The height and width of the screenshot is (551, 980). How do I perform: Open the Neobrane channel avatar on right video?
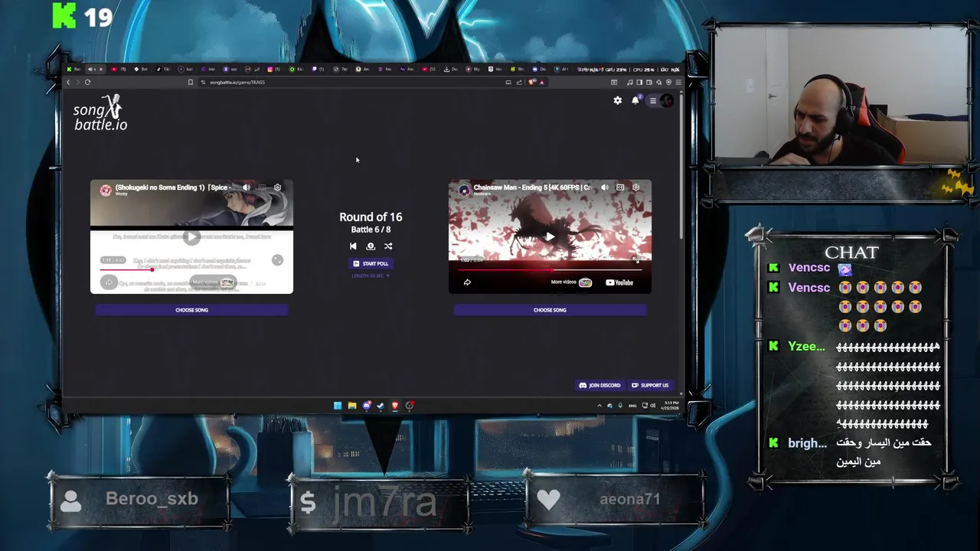(464, 190)
